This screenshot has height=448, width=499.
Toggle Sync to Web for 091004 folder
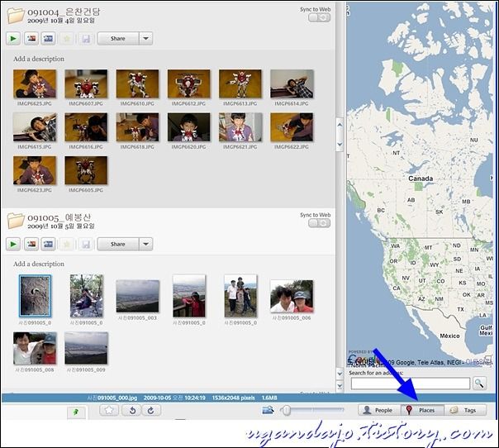click(x=319, y=17)
